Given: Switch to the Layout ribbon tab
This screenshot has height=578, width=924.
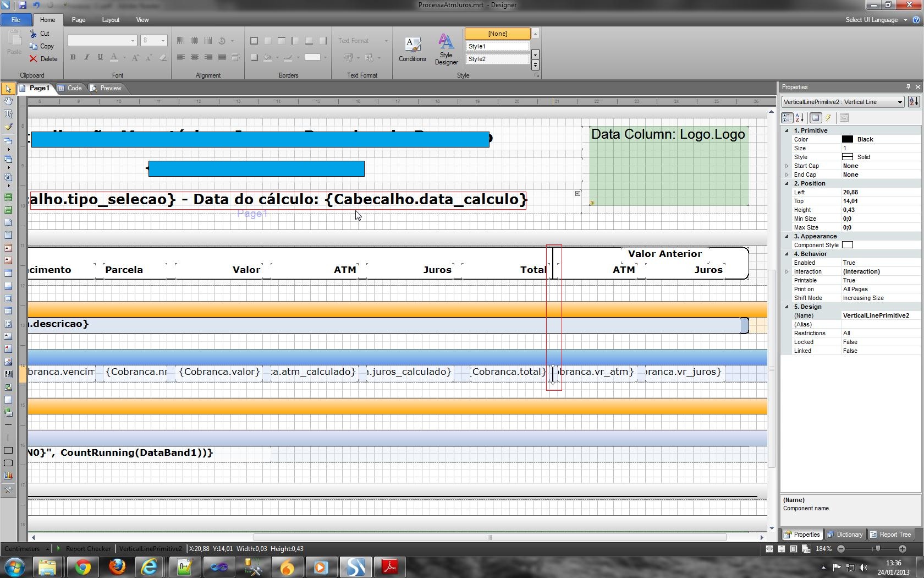Looking at the screenshot, I should pyautogui.click(x=111, y=20).
